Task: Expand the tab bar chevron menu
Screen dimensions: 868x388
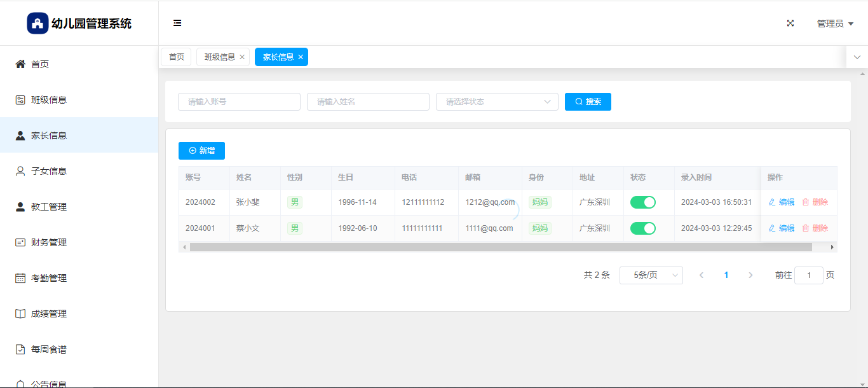Action: tap(857, 57)
